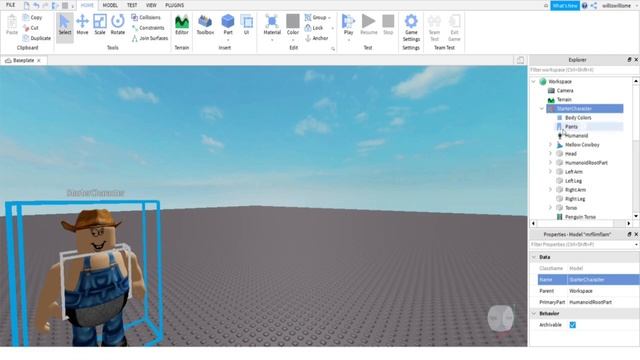Expand the Mellow Cowboy item
This screenshot has width=640, height=360.
[x=550, y=144]
